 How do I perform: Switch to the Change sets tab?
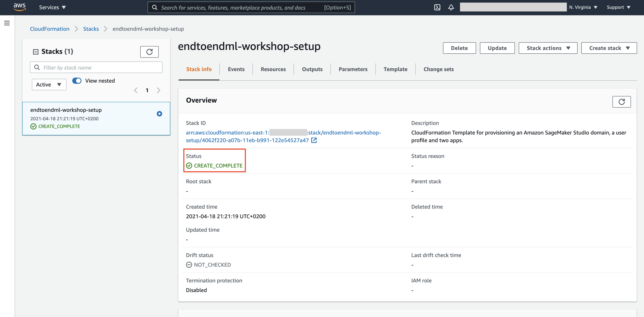pos(438,69)
